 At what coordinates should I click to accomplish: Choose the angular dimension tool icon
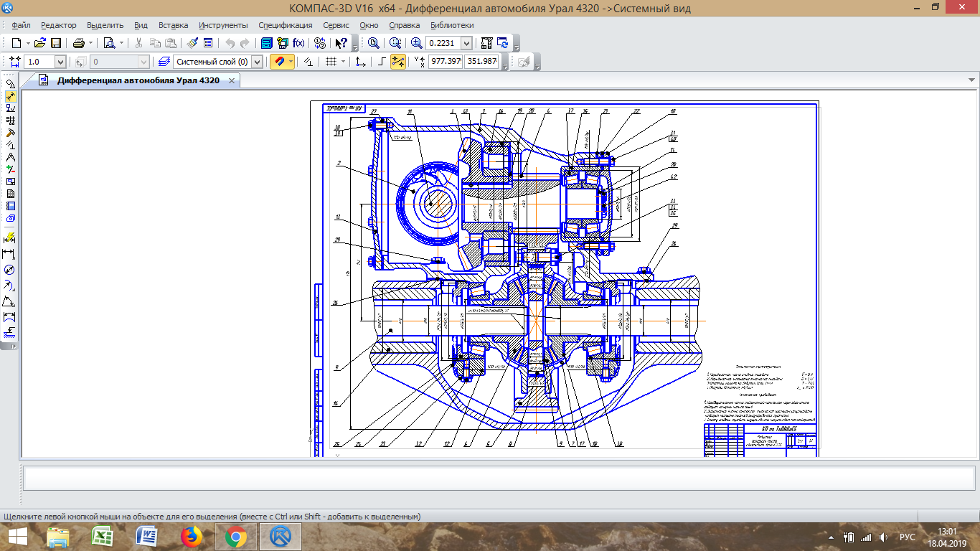(x=10, y=301)
